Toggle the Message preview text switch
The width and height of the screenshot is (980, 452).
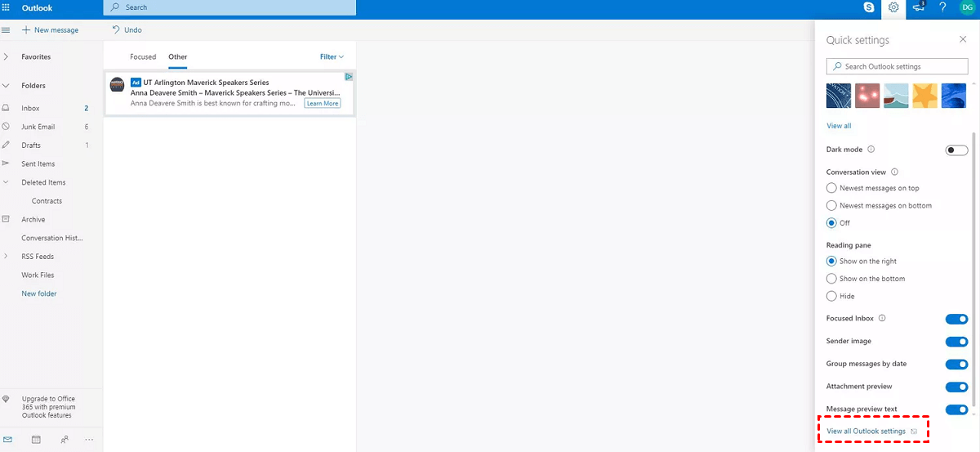[956, 409]
